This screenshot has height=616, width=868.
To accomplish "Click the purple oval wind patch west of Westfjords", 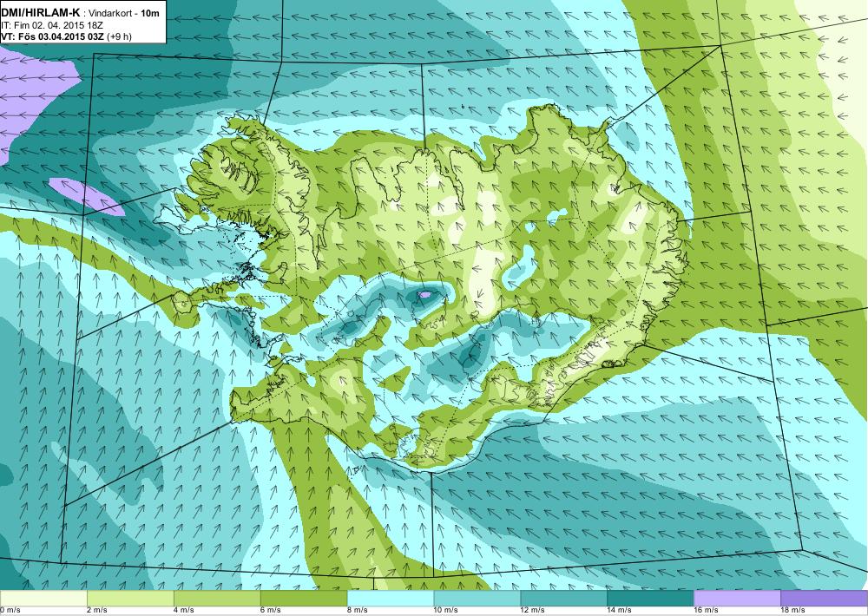I will (x=86, y=196).
